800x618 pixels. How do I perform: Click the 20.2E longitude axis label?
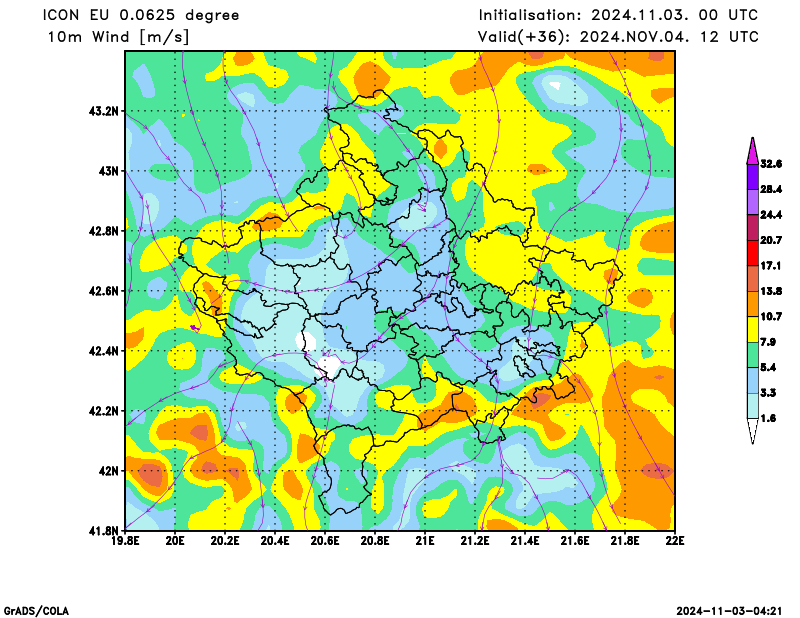click(225, 540)
